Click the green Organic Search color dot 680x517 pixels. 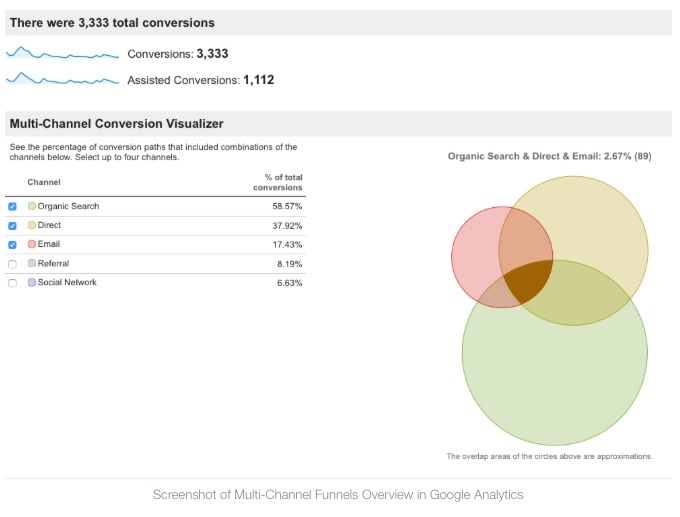coord(32,206)
